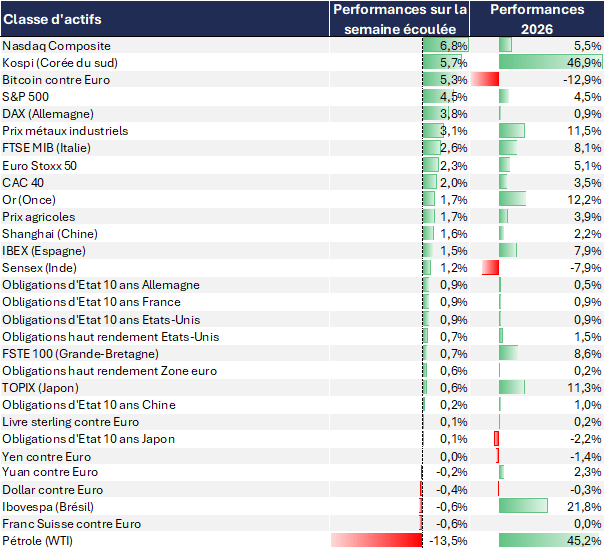Select the 'Kospi (Corée du sud)' cell
Screen dimensions: 605x550
[x=60, y=63]
